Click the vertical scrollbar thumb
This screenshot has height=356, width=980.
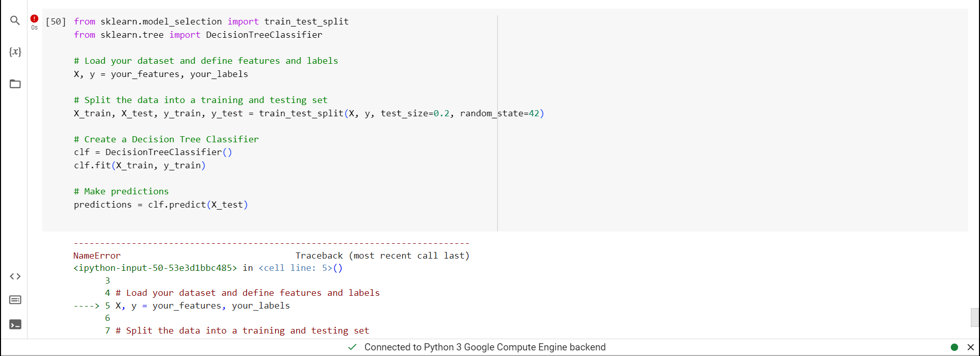tap(975, 317)
